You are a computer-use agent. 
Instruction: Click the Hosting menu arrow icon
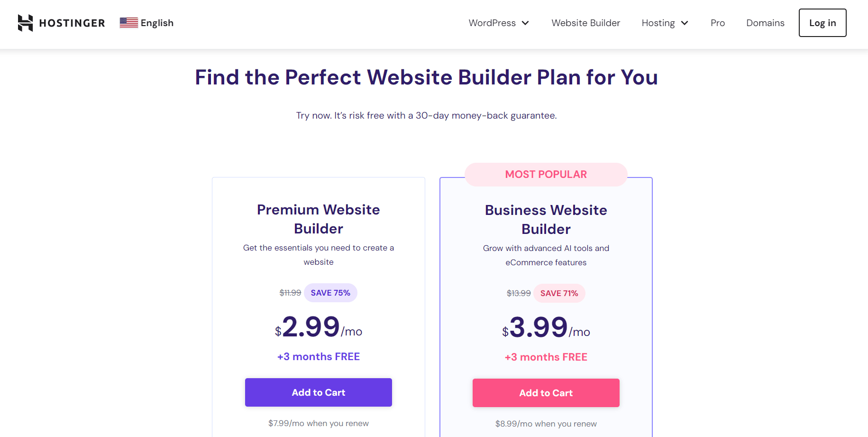tap(684, 23)
